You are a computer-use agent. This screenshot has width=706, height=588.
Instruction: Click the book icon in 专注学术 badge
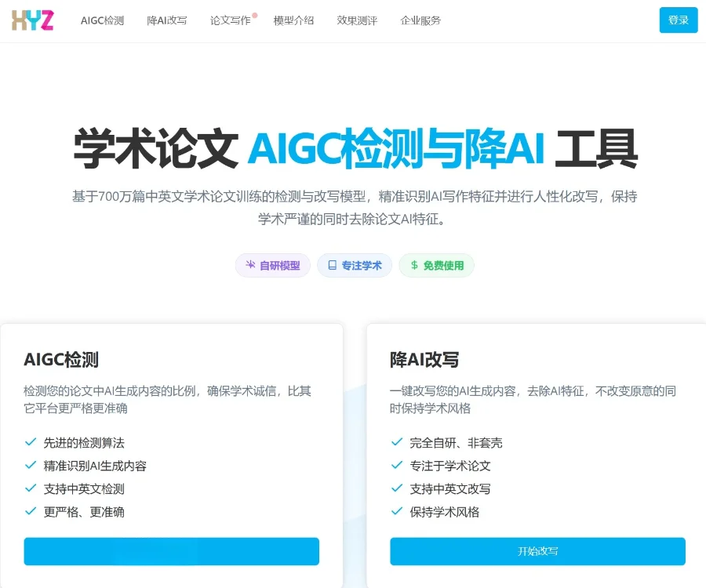click(332, 265)
